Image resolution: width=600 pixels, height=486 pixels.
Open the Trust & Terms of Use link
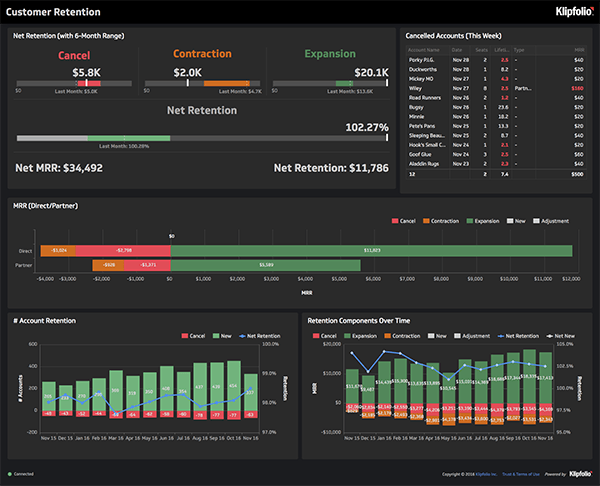point(521,474)
